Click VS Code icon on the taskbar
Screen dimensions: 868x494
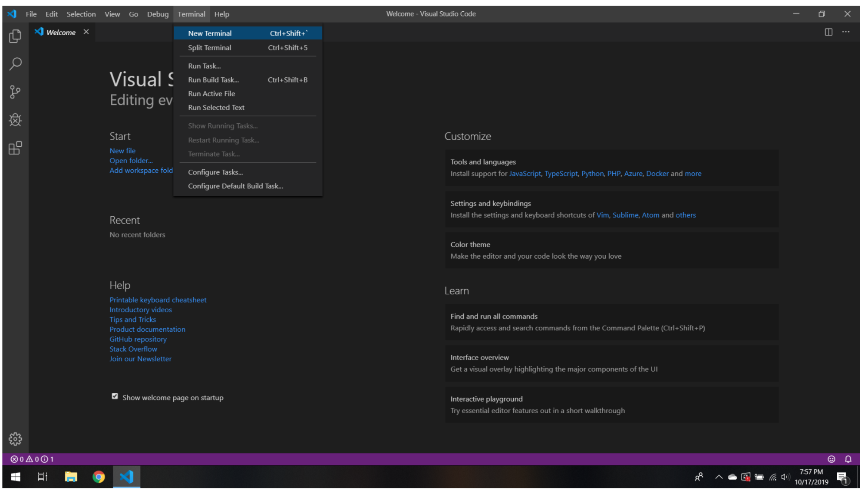coord(126,477)
